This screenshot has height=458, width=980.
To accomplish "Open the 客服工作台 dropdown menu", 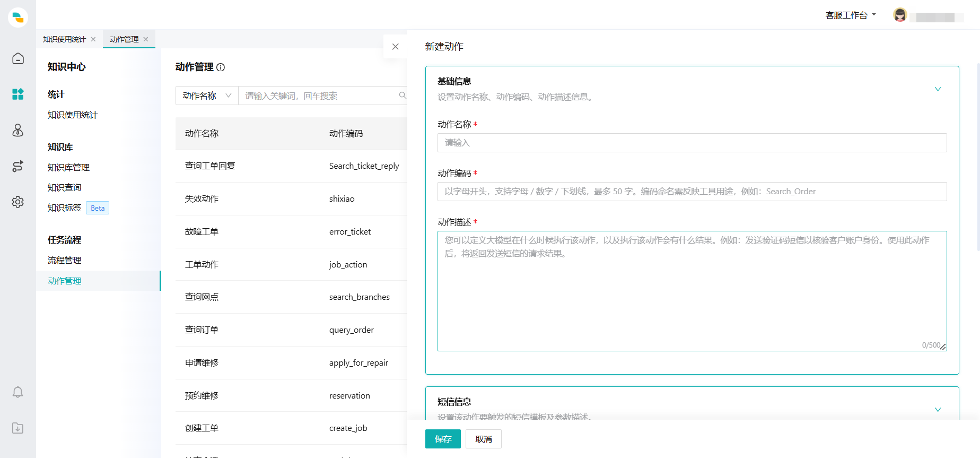I will coord(850,15).
